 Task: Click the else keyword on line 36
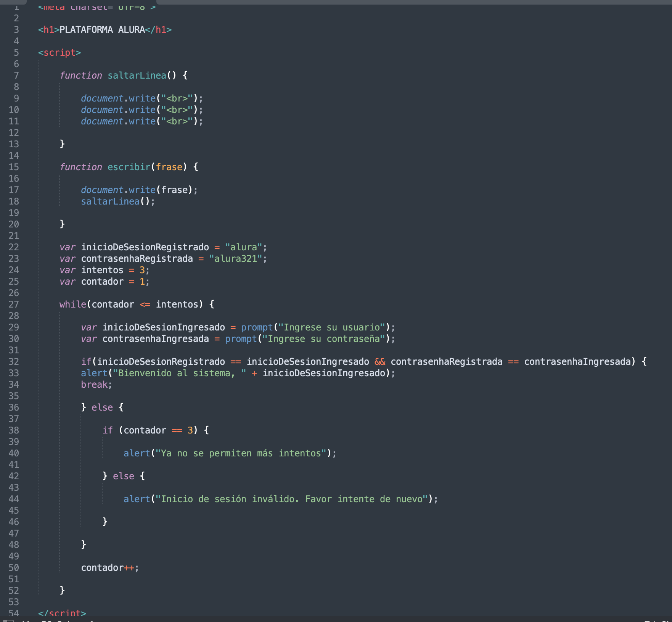point(102,408)
